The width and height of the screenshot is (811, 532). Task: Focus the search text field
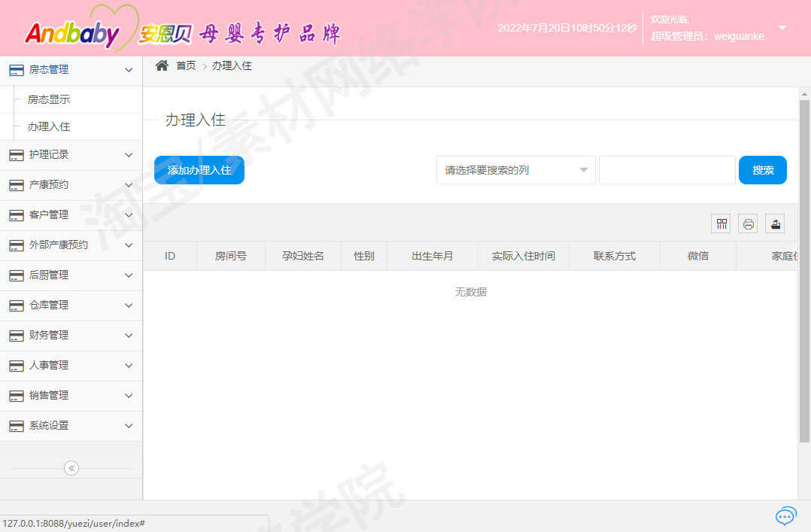click(x=667, y=170)
